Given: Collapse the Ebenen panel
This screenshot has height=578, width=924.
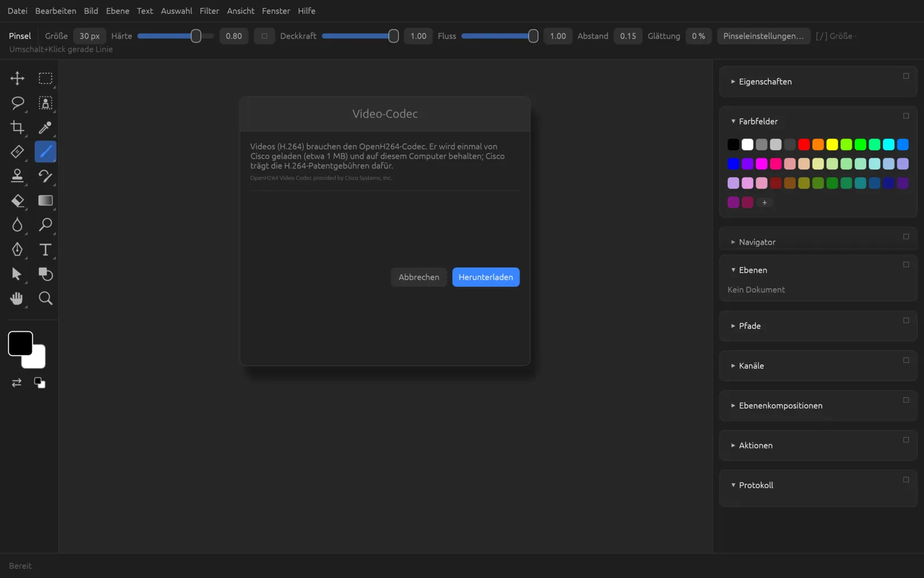Looking at the screenshot, I should coord(733,270).
